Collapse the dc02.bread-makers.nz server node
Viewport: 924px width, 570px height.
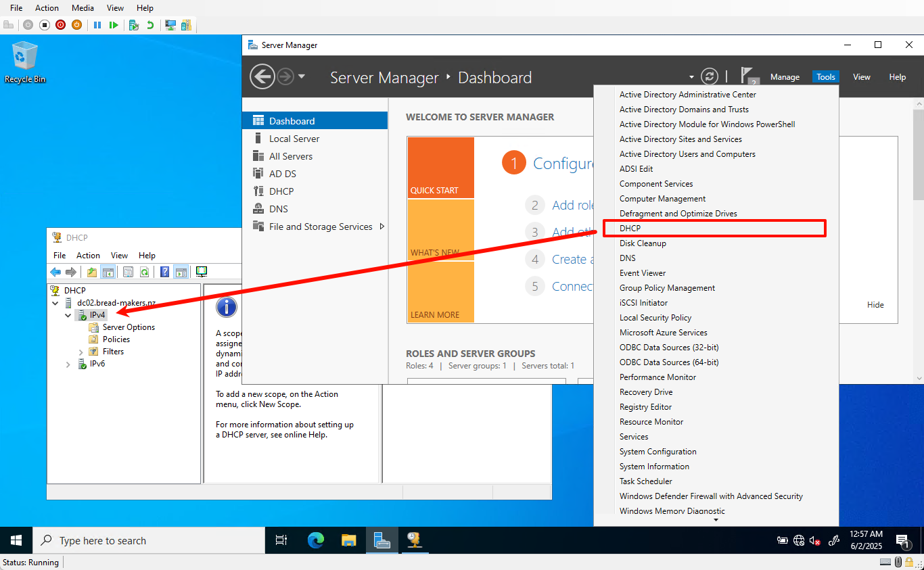coord(55,303)
